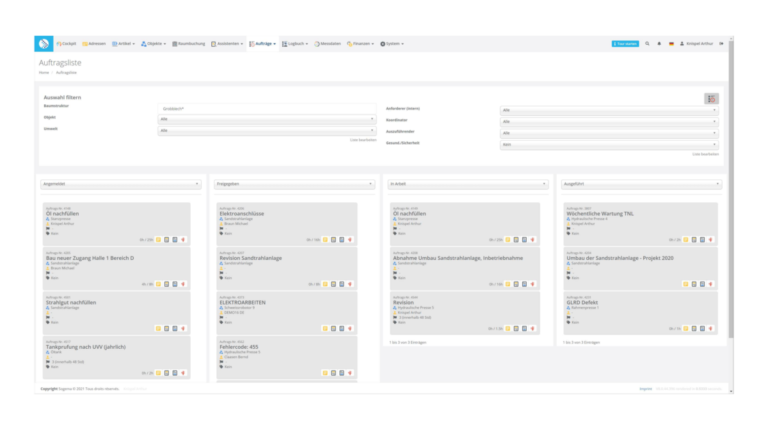Click red pin icon on Abnahme Umbau card
Screen dimensions: 768x432
(x=533, y=284)
